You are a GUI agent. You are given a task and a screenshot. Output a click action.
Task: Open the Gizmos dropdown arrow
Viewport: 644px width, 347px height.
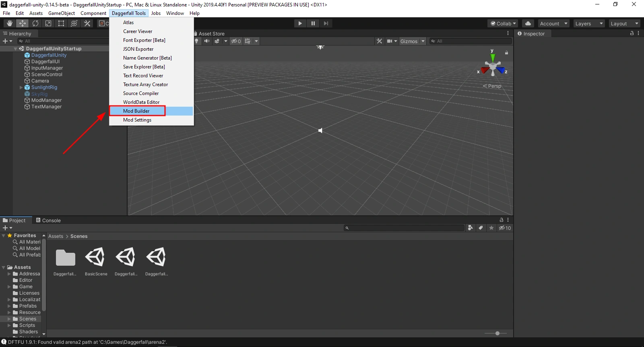[423, 41]
